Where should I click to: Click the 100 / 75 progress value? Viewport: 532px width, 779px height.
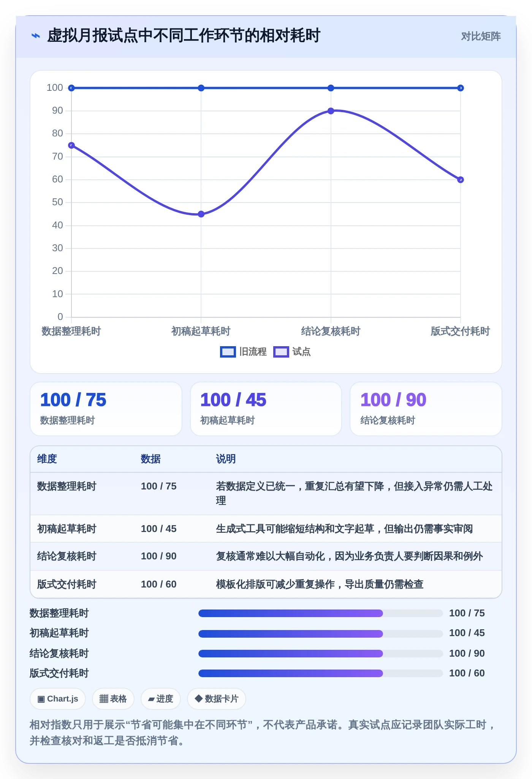(467, 613)
